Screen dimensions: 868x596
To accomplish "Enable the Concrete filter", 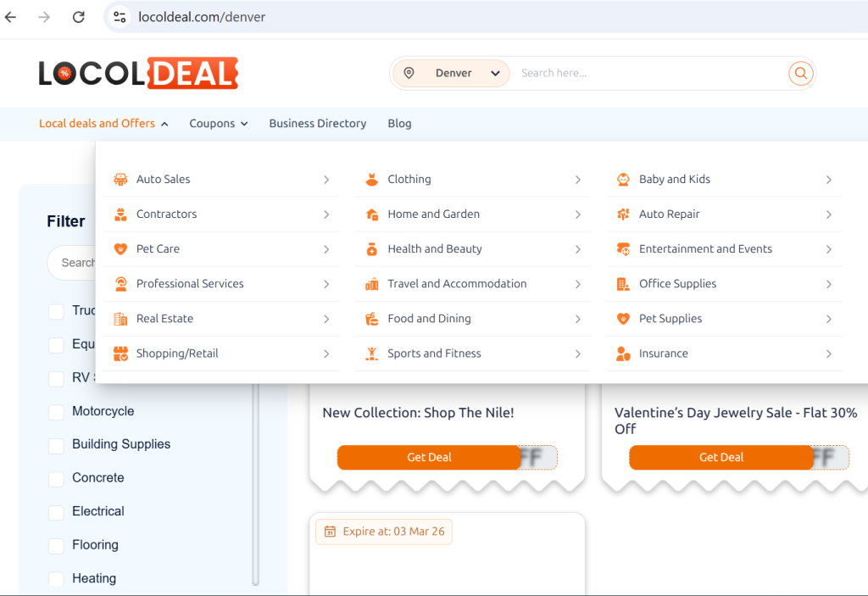I will (x=56, y=478).
